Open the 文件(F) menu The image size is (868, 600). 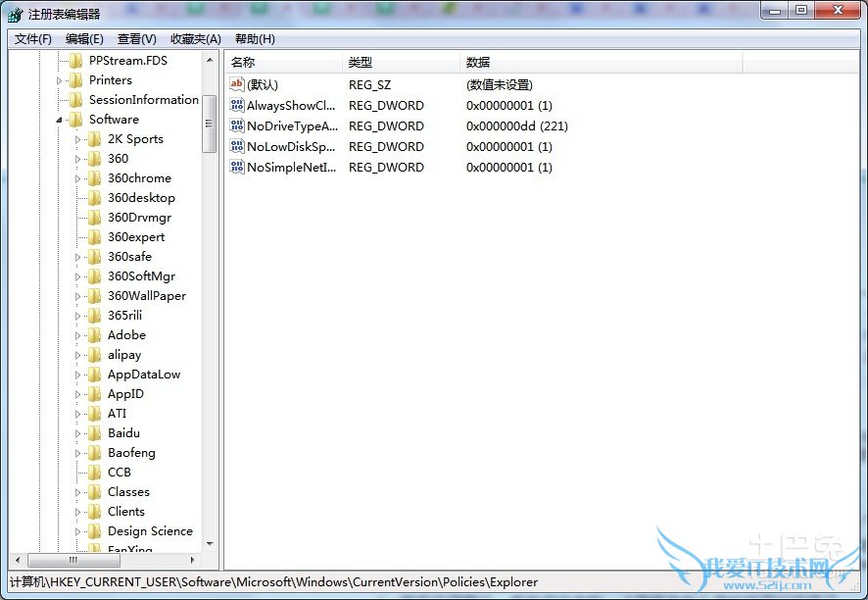click(x=32, y=39)
